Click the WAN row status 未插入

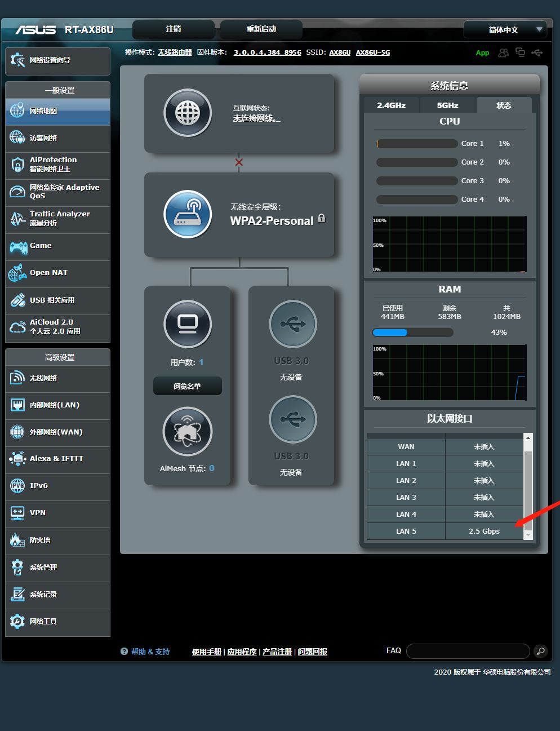484,447
